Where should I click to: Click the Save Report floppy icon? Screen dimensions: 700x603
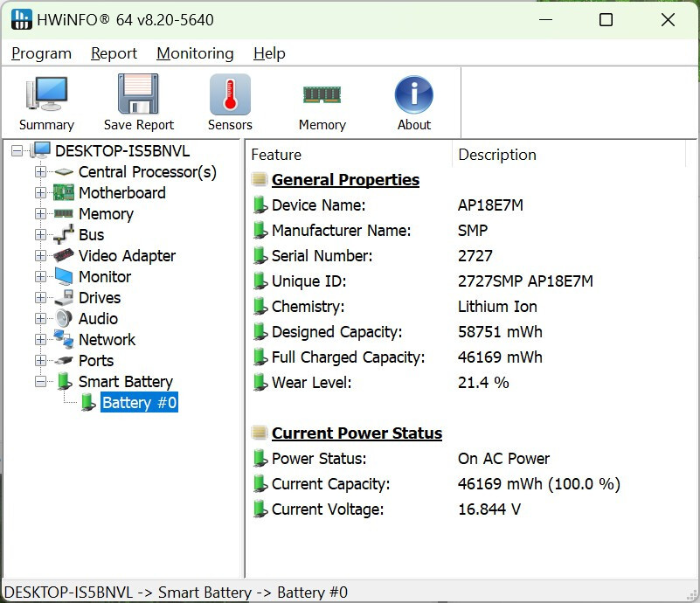[x=138, y=94]
